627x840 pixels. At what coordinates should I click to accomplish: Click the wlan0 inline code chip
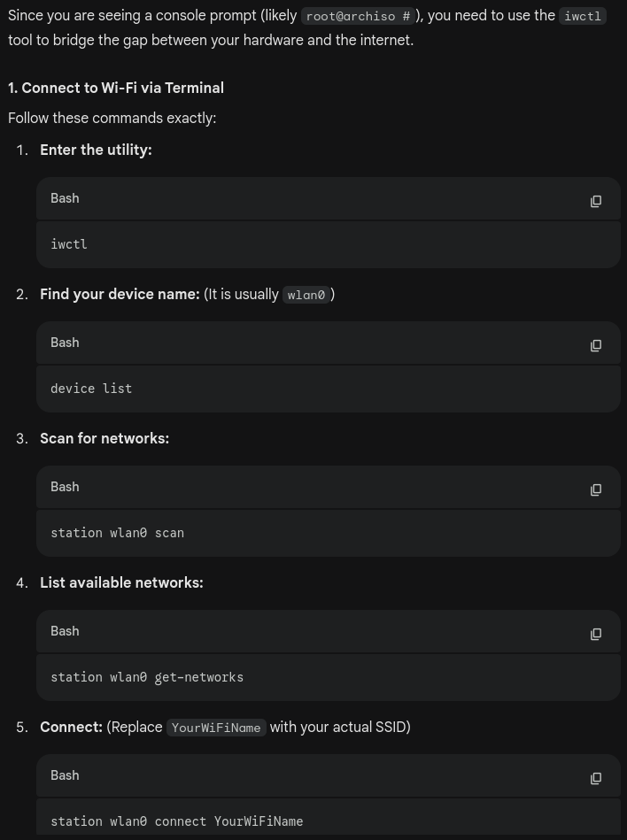pyautogui.click(x=306, y=295)
